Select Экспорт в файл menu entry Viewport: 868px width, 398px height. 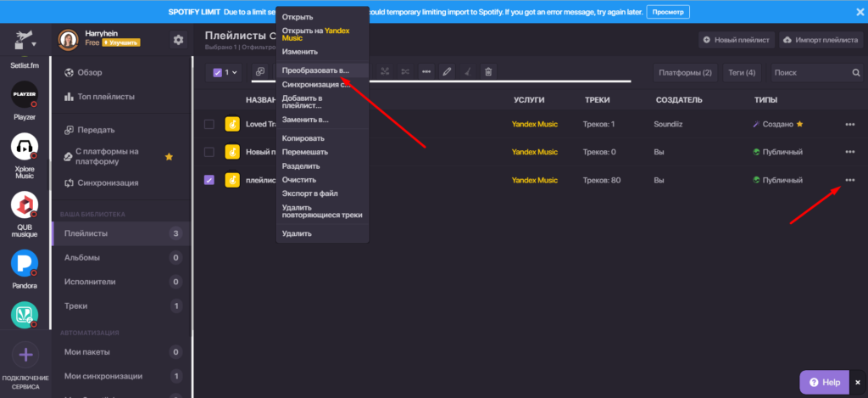click(x=310, y=193)
